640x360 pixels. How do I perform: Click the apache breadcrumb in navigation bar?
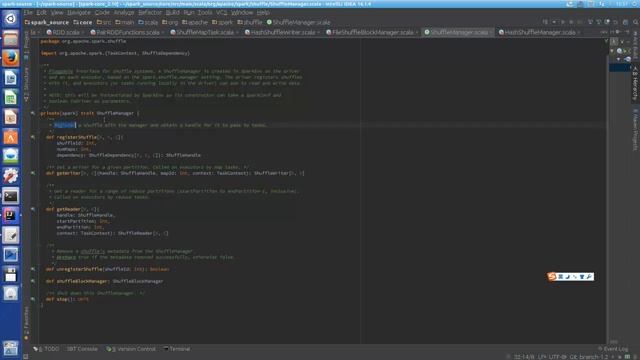tap(195, 22)
